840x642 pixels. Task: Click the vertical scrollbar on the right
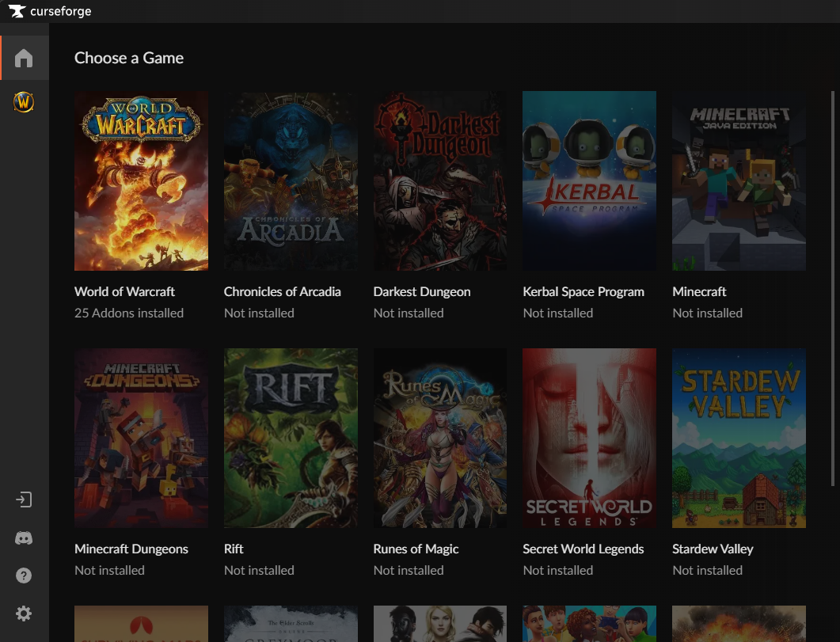(833, 288)
